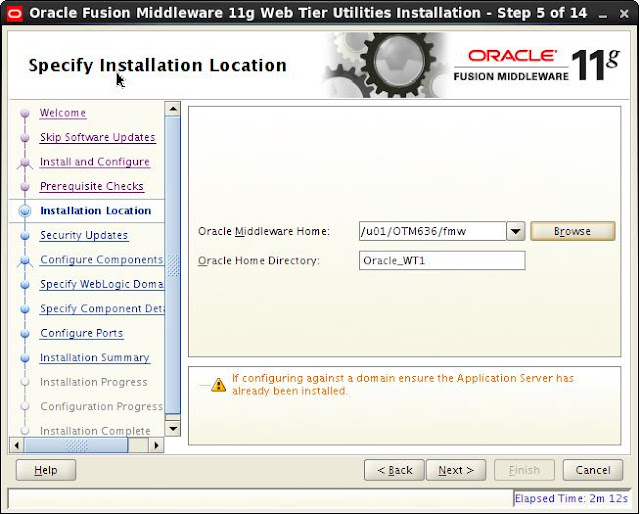This screenshot has height=514, width=640.
Task: Click the application server warning message
Action: coord(403,385)
